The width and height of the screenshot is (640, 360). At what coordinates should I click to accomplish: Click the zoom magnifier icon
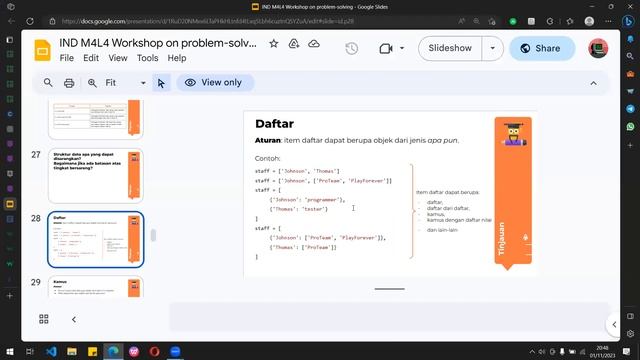(x=92, y=83)
